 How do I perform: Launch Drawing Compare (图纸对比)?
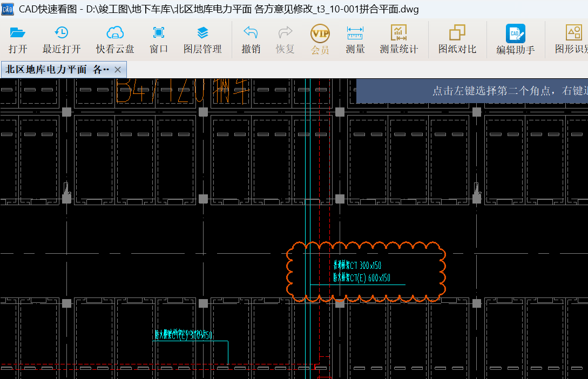click(457, 33)
